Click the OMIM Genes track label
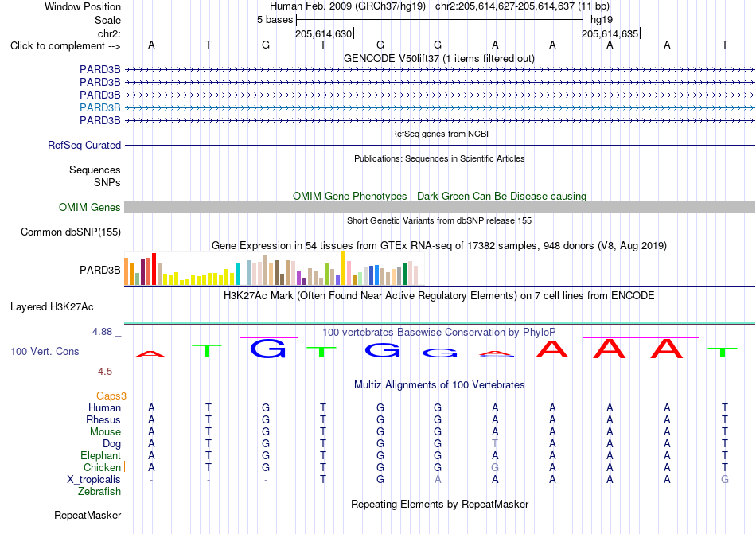756x534 pixels. pyautogui.click(x=90, y=207)
